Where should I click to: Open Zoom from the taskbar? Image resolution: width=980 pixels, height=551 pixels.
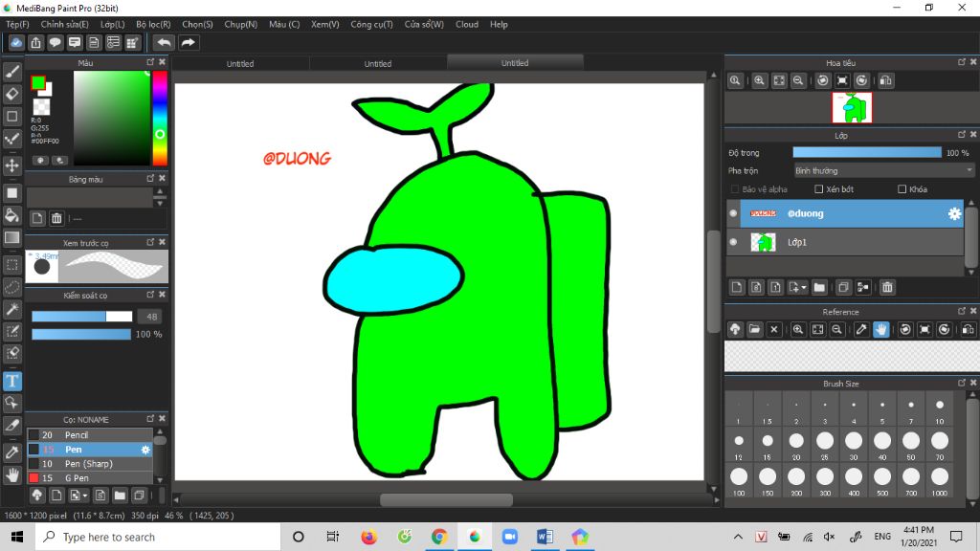coord(510,537)
